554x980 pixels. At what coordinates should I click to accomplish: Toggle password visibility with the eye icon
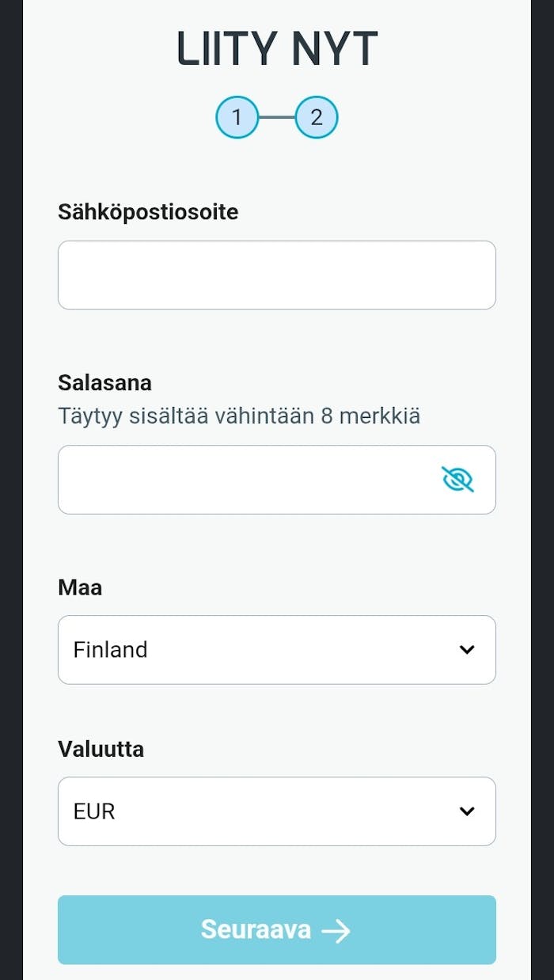click(x=457, y=480)
